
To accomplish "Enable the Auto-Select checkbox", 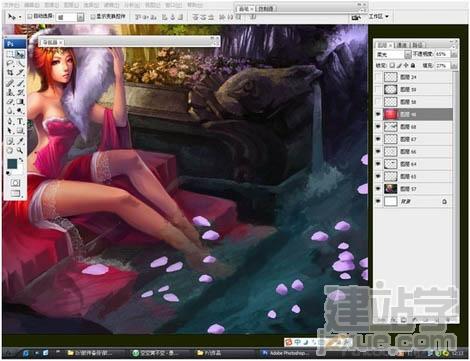I will click(x=30, y=16).
